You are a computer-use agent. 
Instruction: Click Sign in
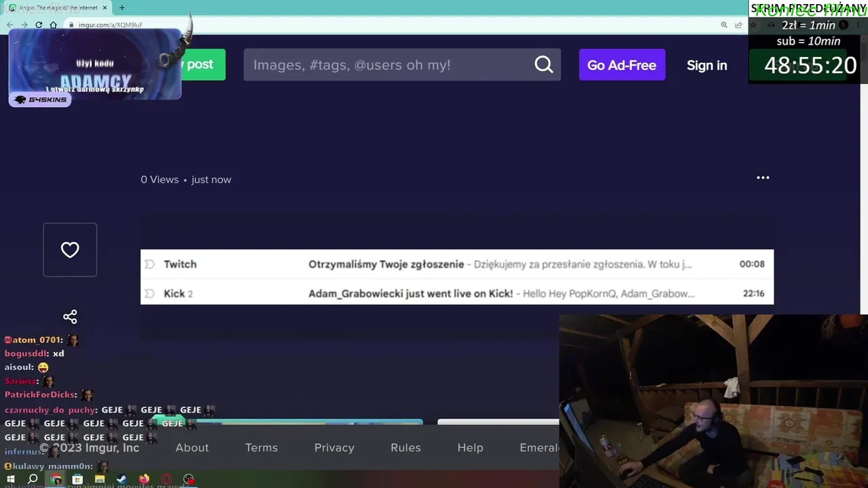pos(707,65)
